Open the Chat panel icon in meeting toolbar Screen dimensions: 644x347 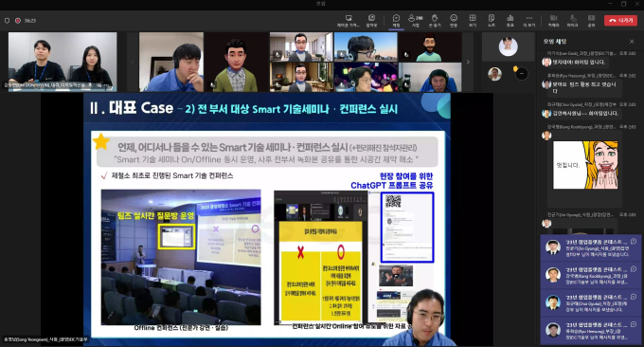396,20
